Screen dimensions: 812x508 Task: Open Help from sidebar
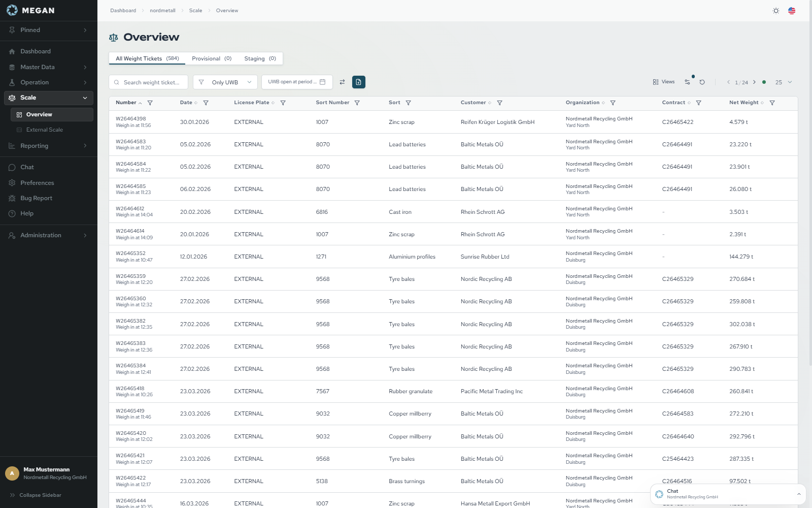click(48, 213)
